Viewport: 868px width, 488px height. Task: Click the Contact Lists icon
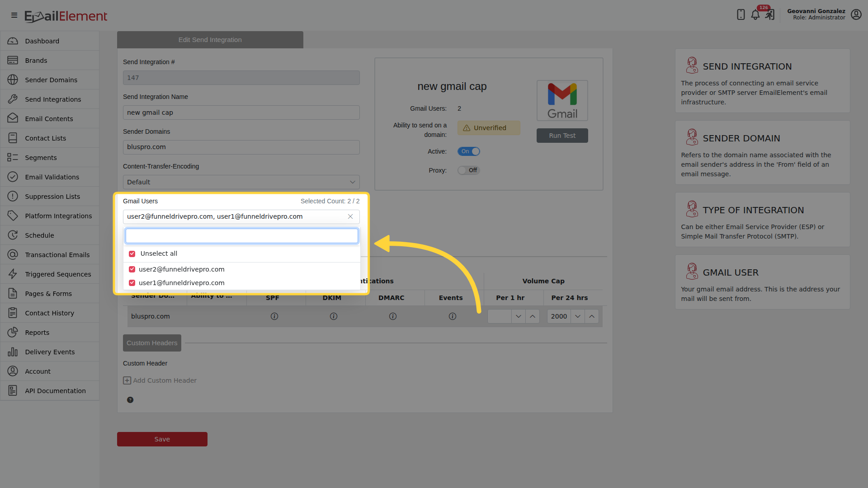(x=13, y=138)
